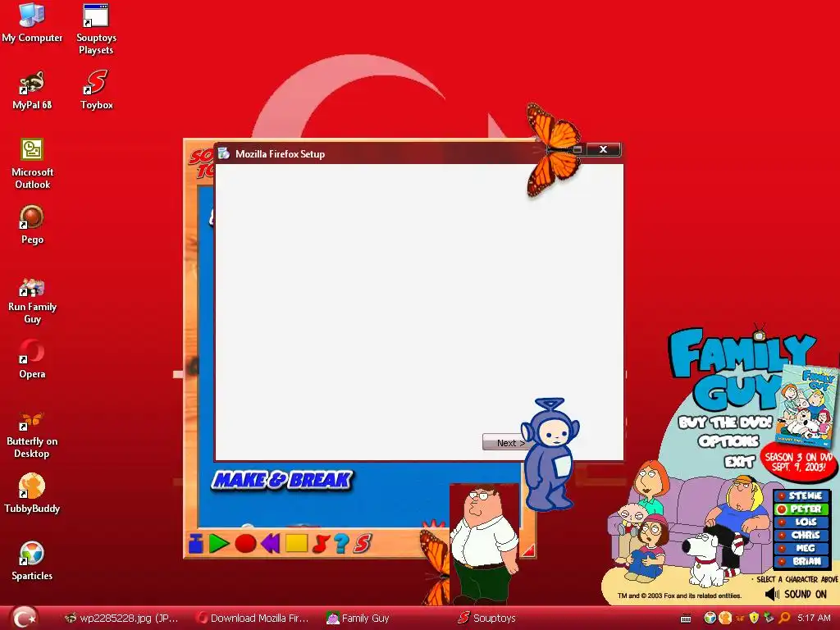
Task: Click Next in Mozilla Firefox Setup
Action: click(x=506, y=442)
